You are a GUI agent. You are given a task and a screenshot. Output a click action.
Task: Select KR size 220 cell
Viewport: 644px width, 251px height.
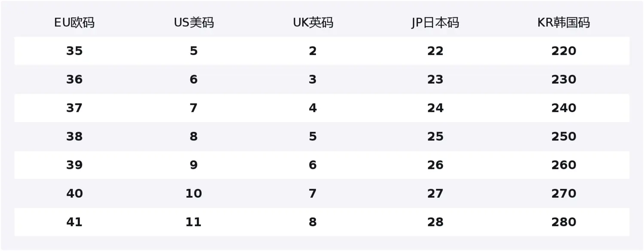coord(564,51)
